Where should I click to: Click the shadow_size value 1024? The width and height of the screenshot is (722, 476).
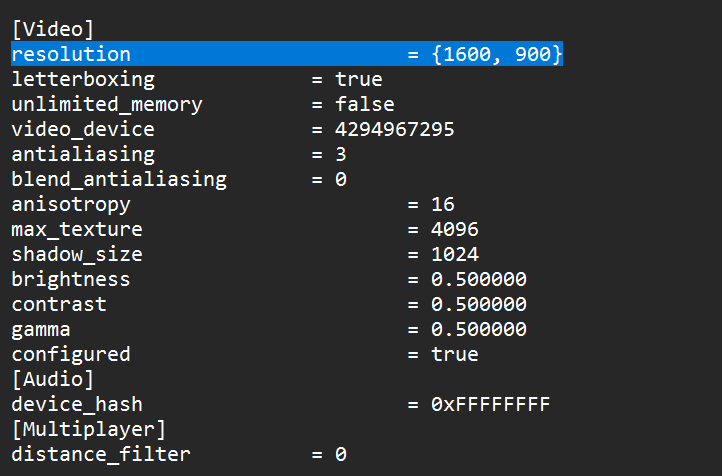pos(455,255)
